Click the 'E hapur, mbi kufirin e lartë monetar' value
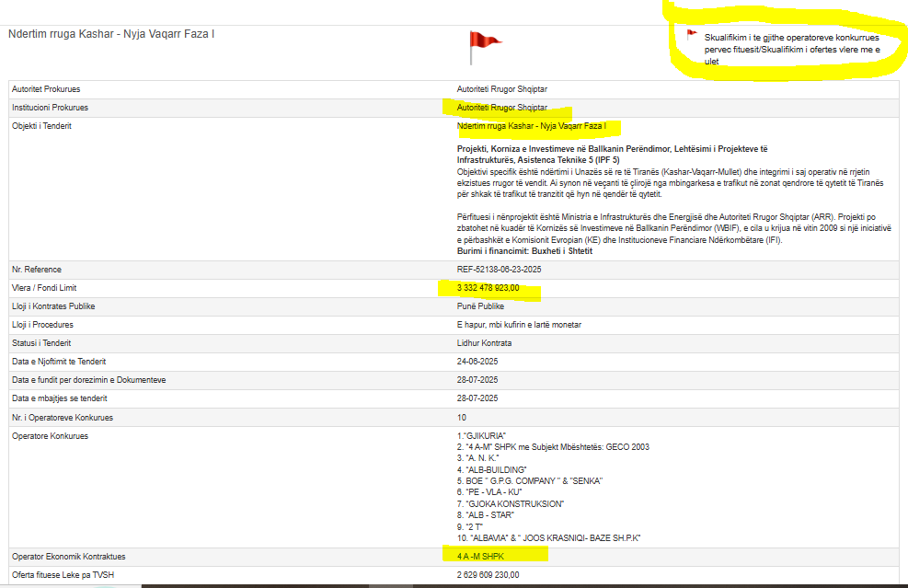908x588 pixels. coord(519,325)
